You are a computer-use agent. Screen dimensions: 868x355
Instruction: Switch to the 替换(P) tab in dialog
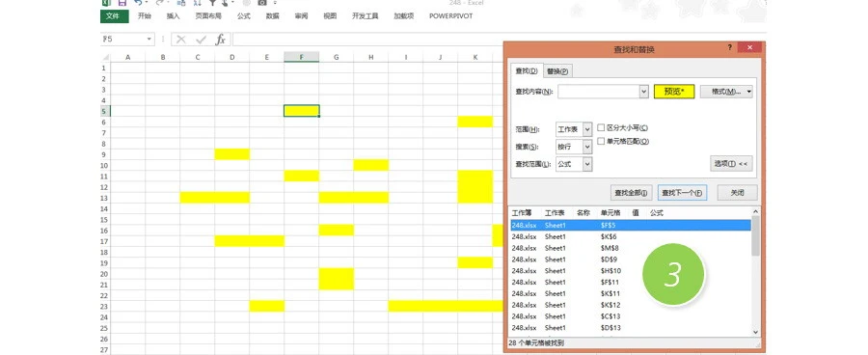click(x=557, y=70)
